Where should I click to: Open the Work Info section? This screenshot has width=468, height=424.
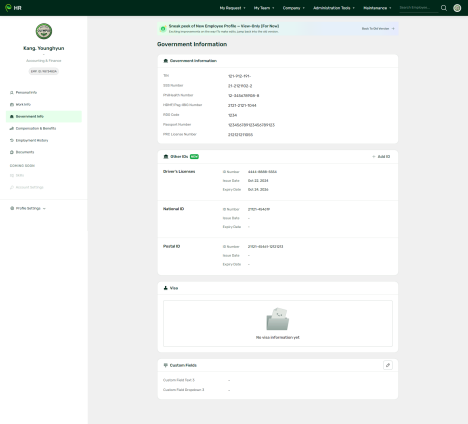(44, 105)
